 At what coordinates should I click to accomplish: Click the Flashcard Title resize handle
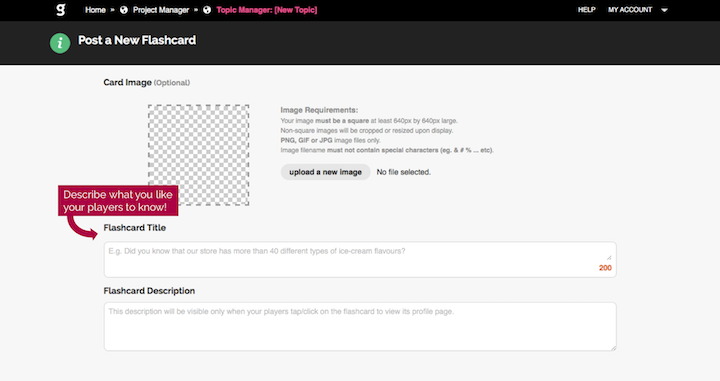(609, 258)
